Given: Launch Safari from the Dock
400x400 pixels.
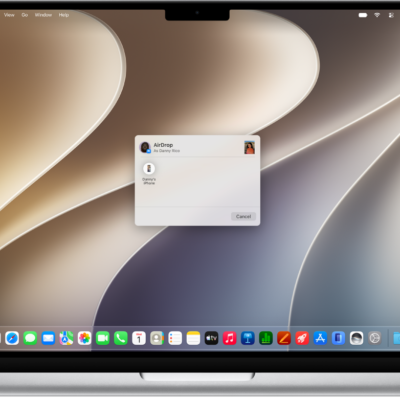Looking at the screenshot, I should [x=12, y=338].
